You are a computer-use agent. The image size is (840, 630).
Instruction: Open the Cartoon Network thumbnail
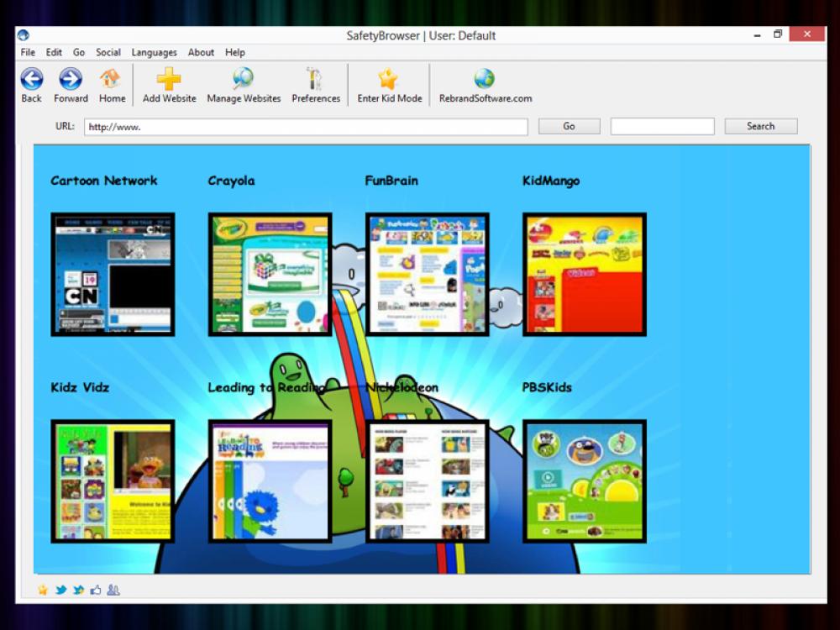coord(113,274)
